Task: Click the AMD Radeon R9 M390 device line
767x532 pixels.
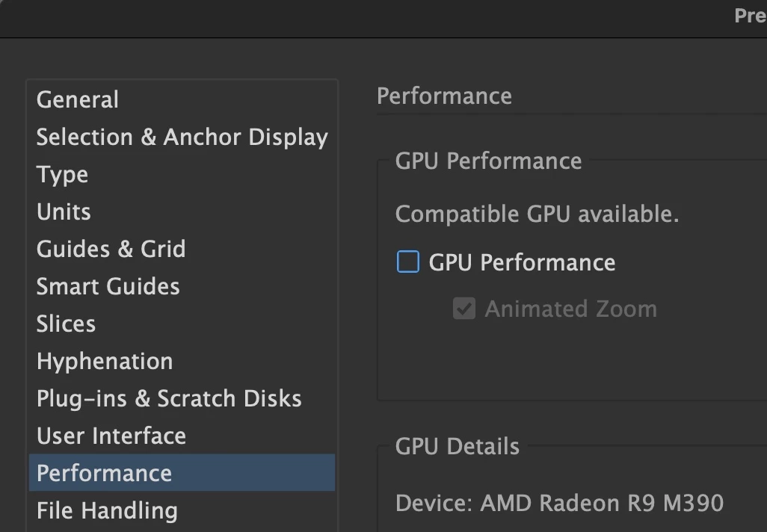Action: click(x=559, y=503)
